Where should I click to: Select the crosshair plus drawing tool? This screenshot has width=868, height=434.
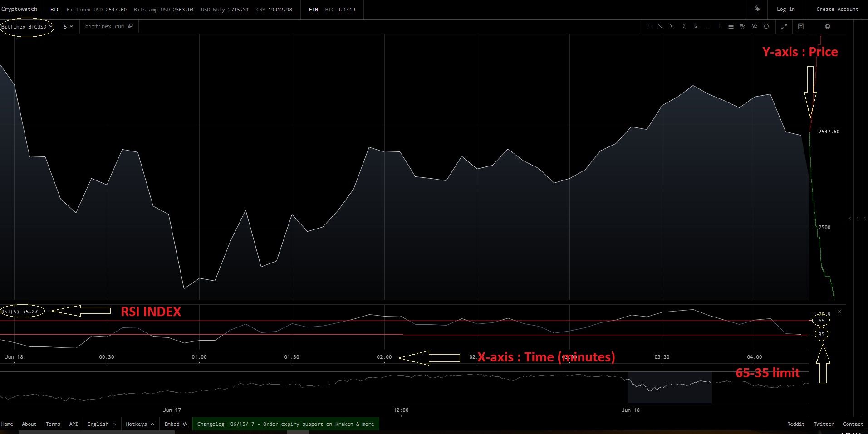click(648, 26)
